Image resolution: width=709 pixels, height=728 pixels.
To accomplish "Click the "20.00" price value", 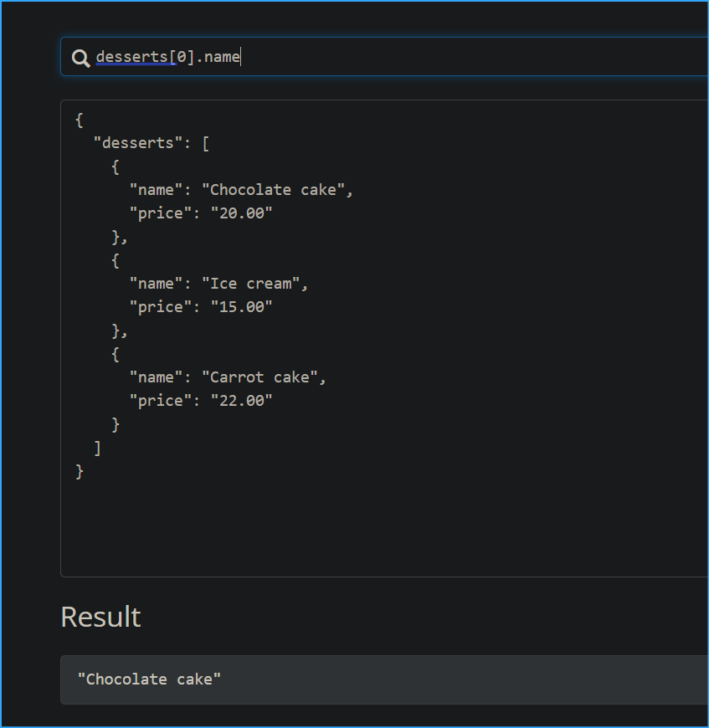I will click(241, 213).
